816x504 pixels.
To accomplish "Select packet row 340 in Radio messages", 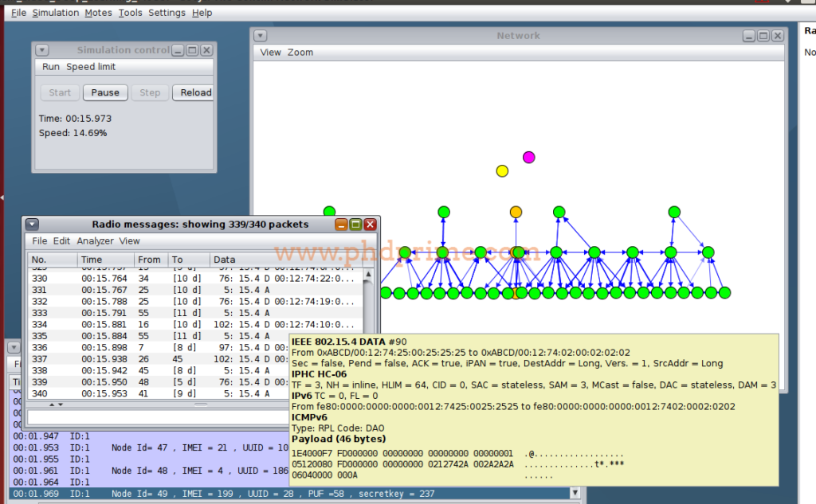I will coord(120,393).
